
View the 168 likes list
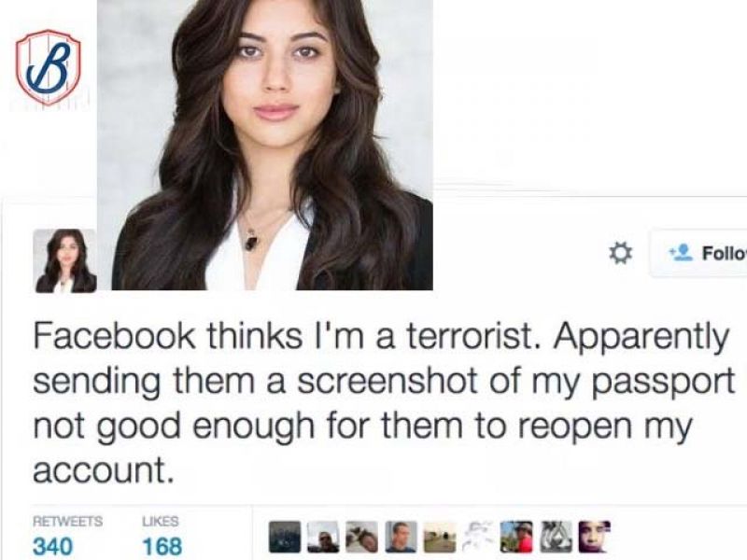click(x=162, y=546)
